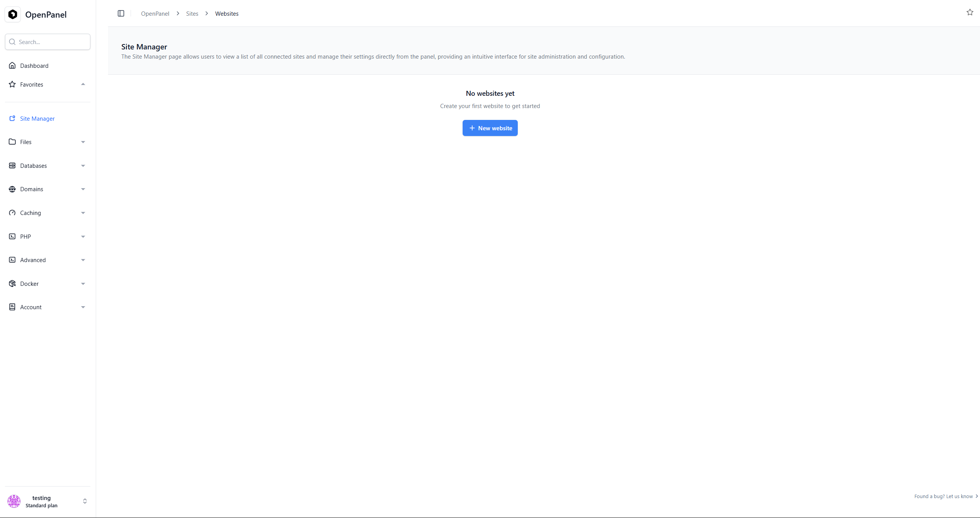980x518 pixels.
Task: Click the Favorites star icon in sidebar
Action: pos(12,84)
